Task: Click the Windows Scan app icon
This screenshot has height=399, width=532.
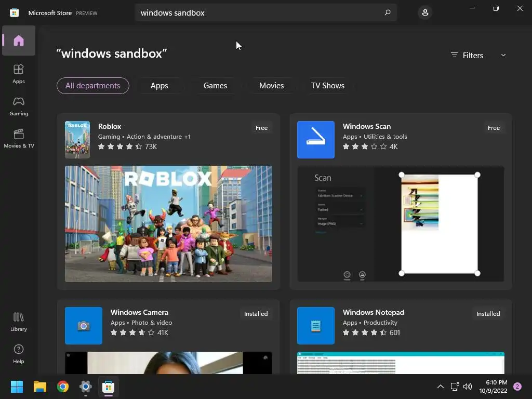Action: 315,139
